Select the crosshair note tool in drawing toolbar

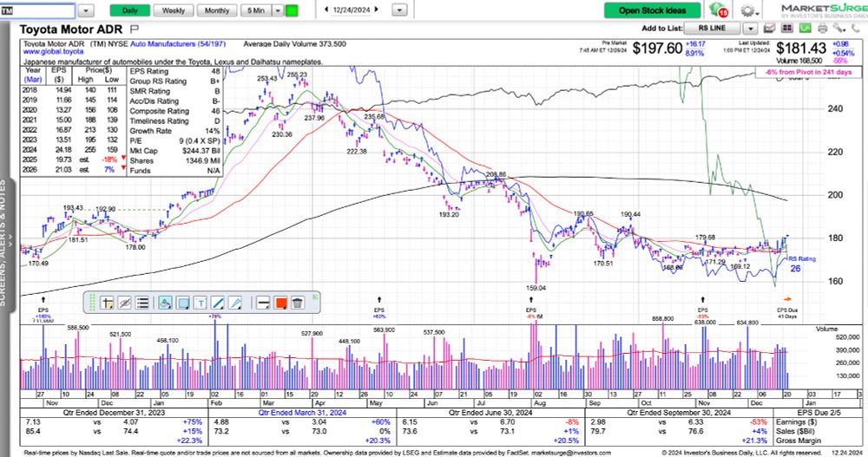tap(108, 303)
